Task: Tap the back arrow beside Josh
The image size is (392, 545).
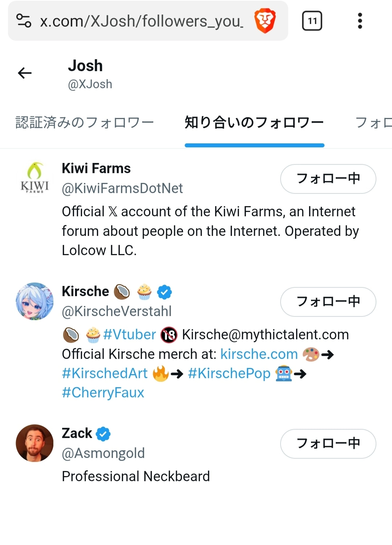Action: click(25, 73)
